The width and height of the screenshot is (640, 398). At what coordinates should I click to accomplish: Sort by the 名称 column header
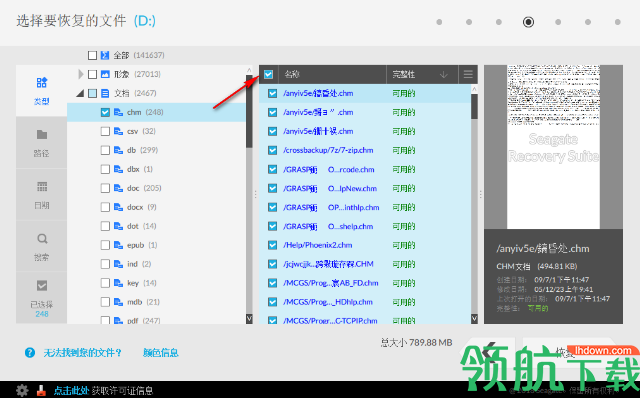332,74
